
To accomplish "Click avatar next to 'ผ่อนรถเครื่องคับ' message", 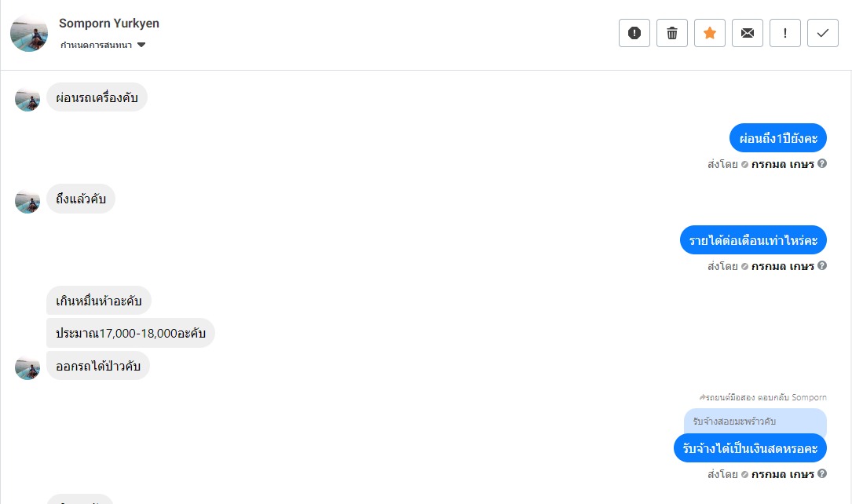I will [x=27, y=99].
